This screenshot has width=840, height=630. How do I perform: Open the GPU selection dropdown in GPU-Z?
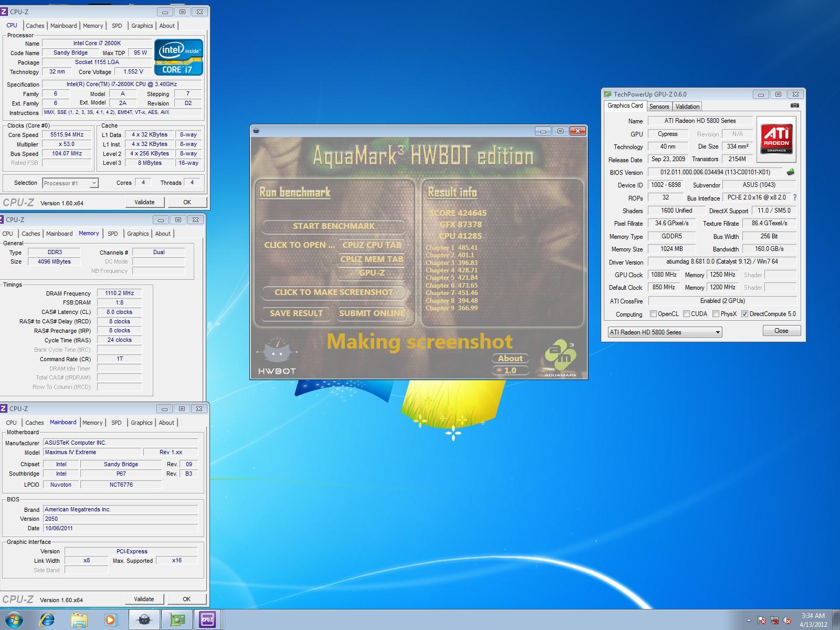[x=665, y=332]
